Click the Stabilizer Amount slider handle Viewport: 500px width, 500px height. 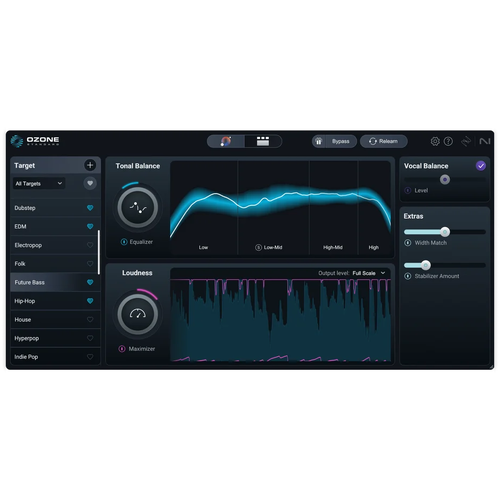[426, 265]
